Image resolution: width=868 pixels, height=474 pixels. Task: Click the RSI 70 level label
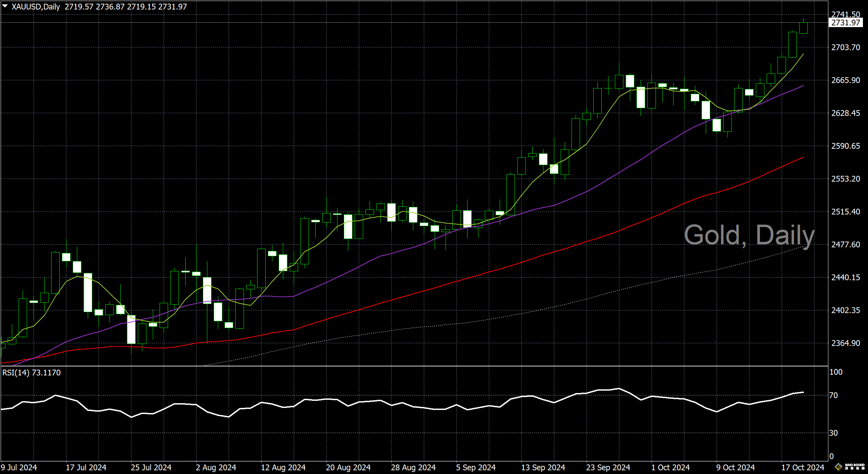coord(833,395)
